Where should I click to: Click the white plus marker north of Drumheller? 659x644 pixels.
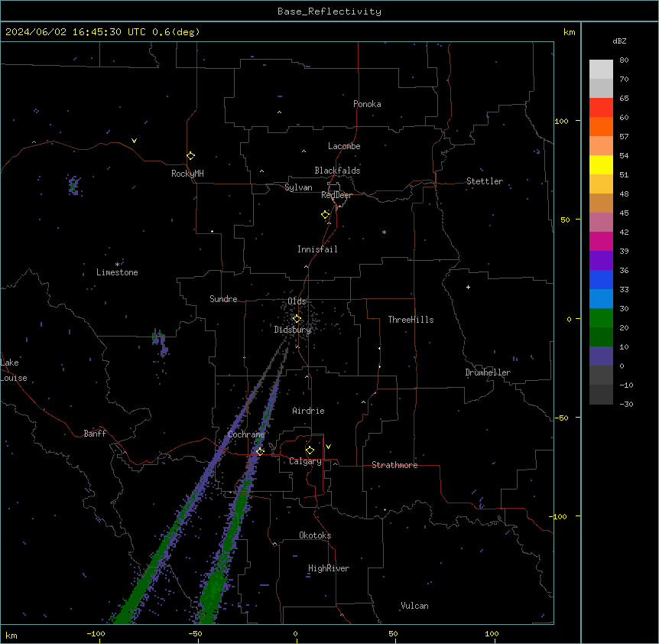468,287
